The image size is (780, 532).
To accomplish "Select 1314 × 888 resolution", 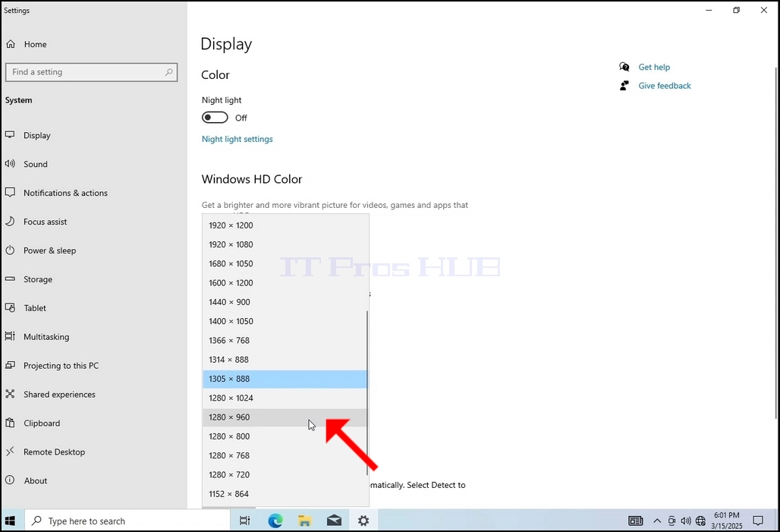I will 285,359.
